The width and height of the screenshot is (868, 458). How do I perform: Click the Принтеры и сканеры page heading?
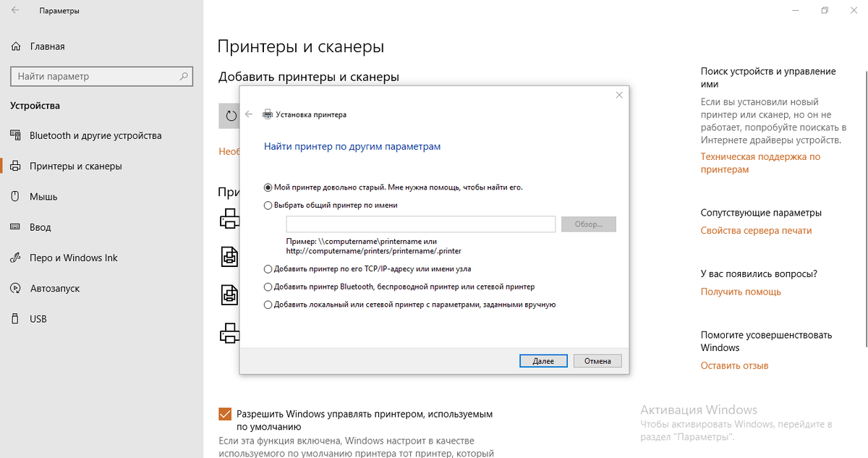(x=301, y=48)
